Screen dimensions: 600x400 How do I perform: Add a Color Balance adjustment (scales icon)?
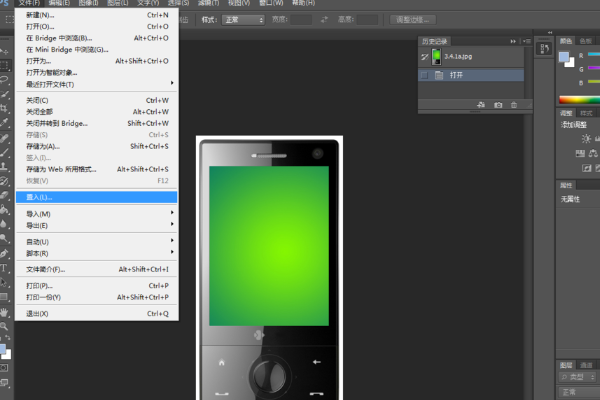tap(593, 153)
